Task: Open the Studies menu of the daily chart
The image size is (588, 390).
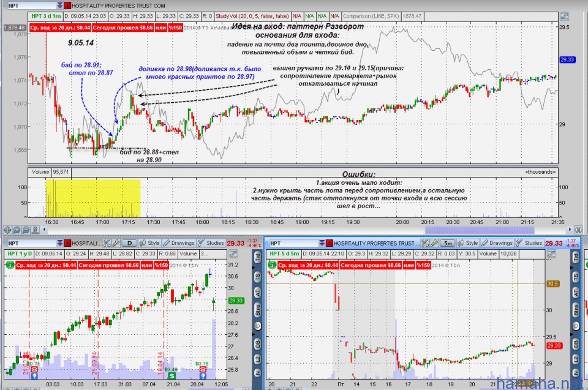Action: click(x=211, y=243)
